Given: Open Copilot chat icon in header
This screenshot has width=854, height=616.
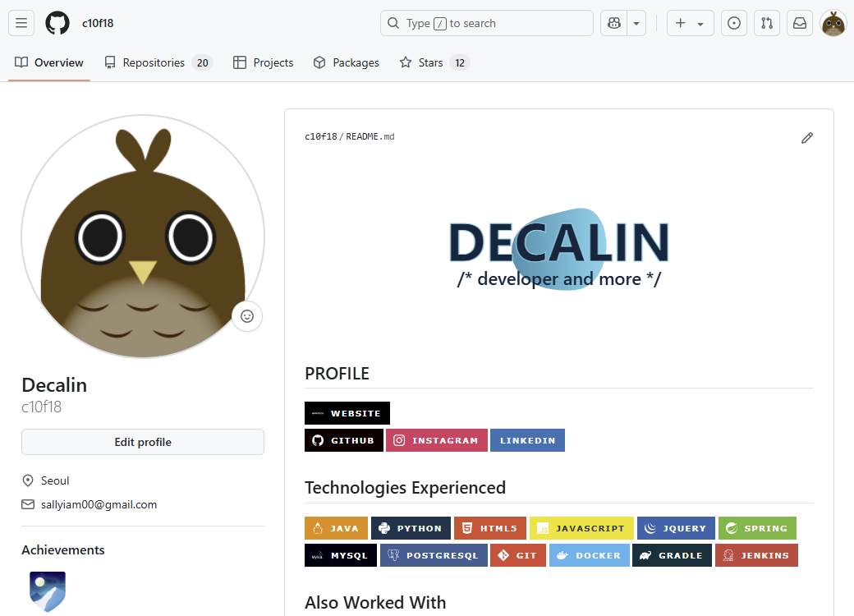Looking at the screenshot, I should [x=613, y=23].
